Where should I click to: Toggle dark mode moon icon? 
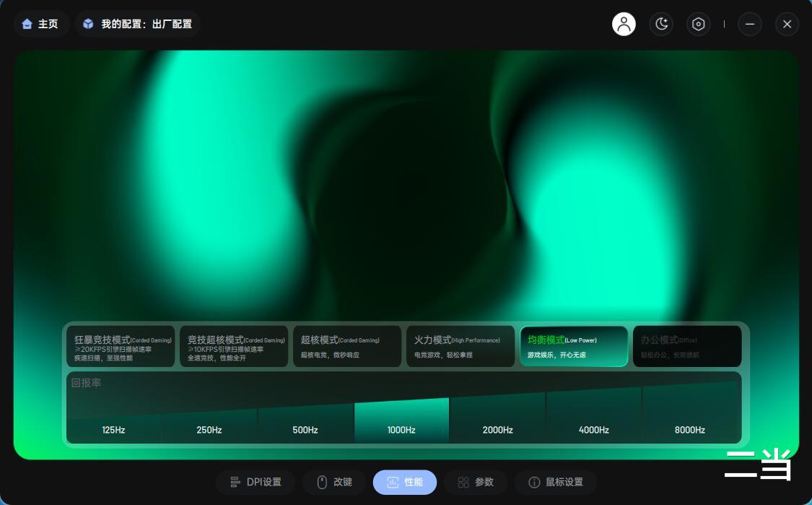661,24
